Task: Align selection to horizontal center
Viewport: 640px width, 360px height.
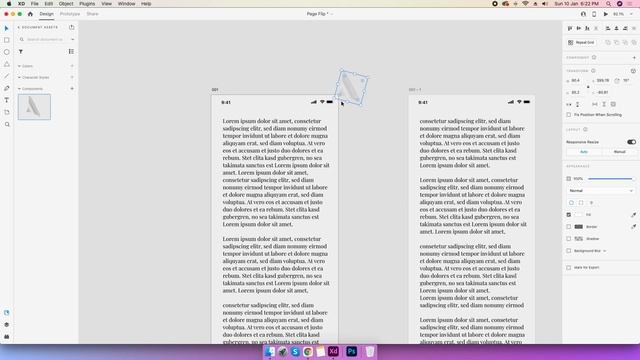Action: click(616, 29)
